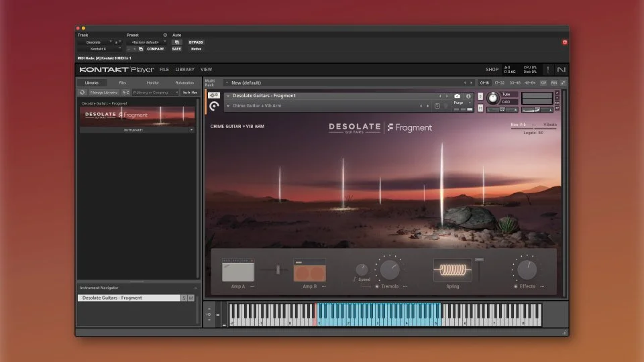
Task: Open Chime Guitar + Vib Arm snapshot dropdown
Action: [228, 106]
